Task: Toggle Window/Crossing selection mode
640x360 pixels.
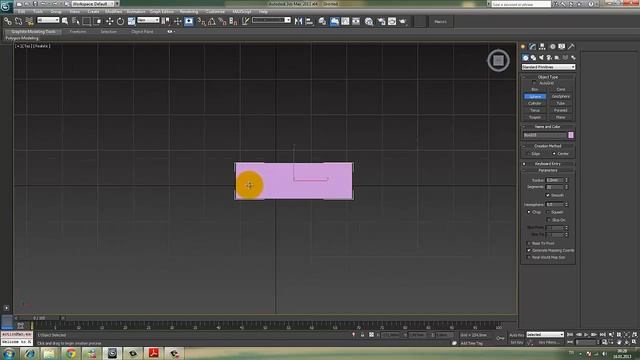Action: pos(98,21)
